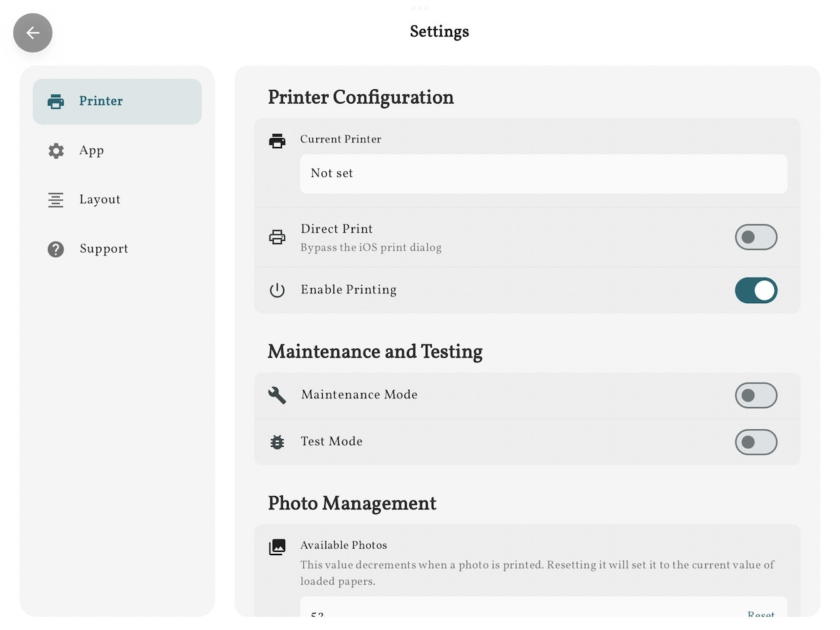The image size is (840, 630).
Task: Click the Enable Printing power icon
Action: [278, 290]
